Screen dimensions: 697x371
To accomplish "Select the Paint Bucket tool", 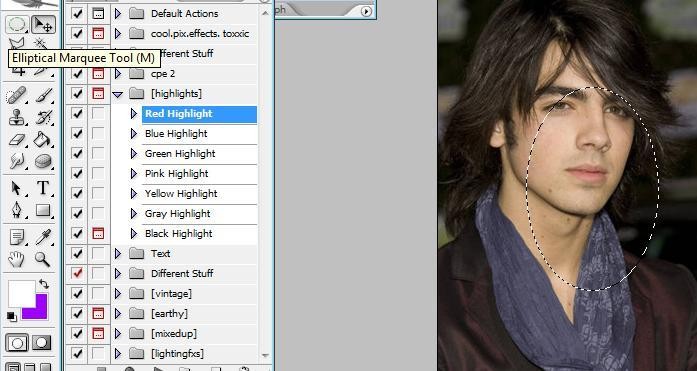I will point(43,140).
